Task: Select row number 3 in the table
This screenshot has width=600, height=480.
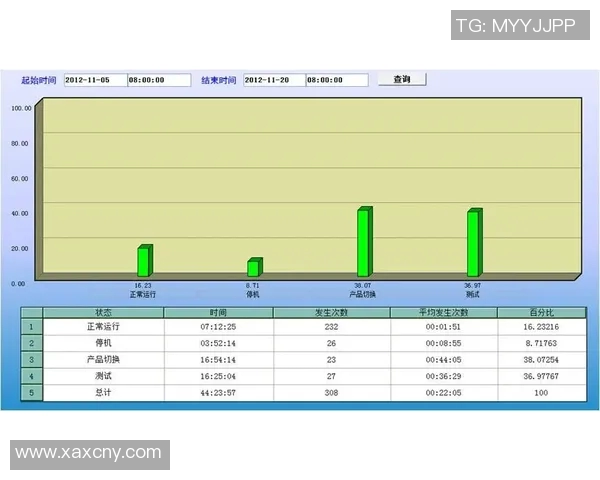Action: tap(31, 359)
